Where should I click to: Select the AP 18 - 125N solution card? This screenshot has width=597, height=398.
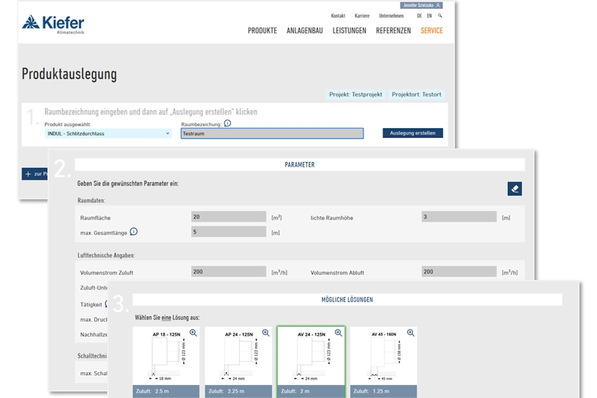[166, 362]
